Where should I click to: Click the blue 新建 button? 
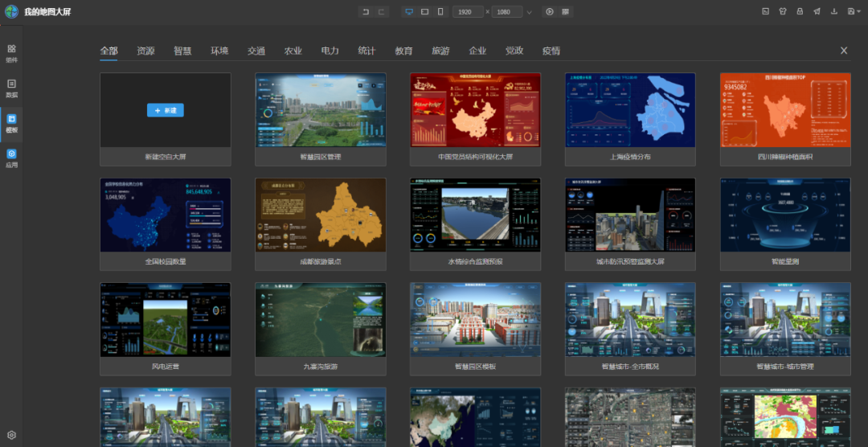[x=165, y=110]
